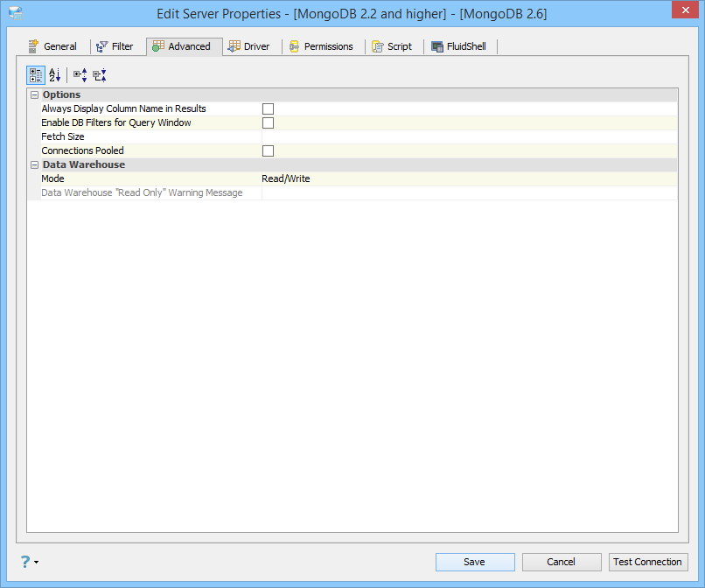Toggle Always Display Column Name in Results
705x588 pixels.
tap(268, 108)
